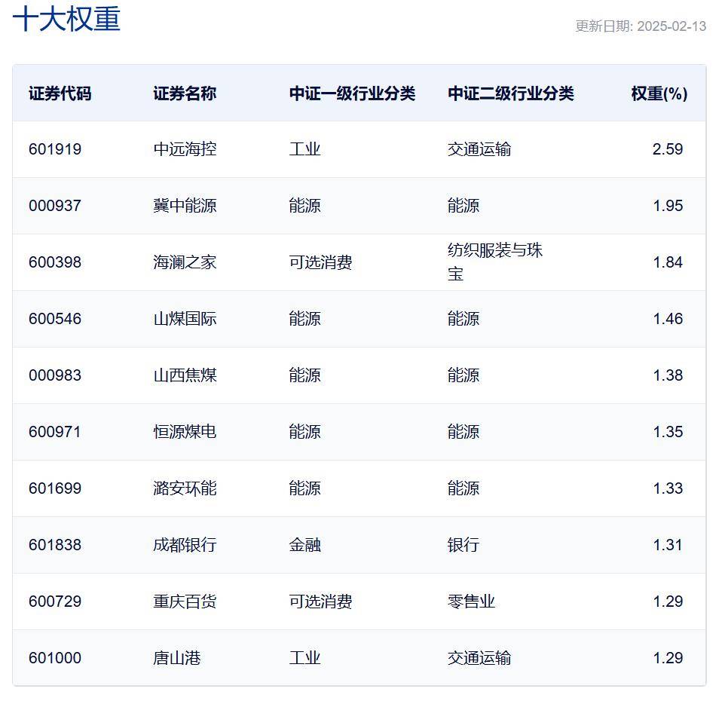This screenshot has height=701, width=728.
Task: Click the update date 2025-02-13
Action: [671, 26]
